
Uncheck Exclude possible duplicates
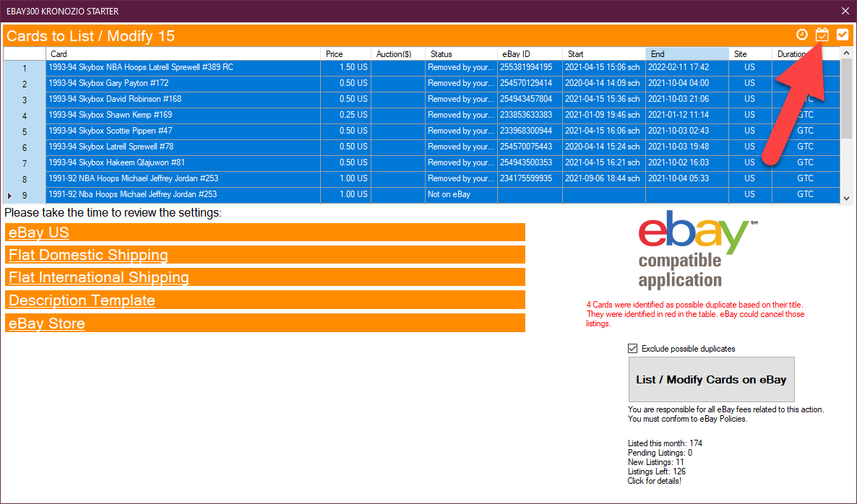coord(633,348)
